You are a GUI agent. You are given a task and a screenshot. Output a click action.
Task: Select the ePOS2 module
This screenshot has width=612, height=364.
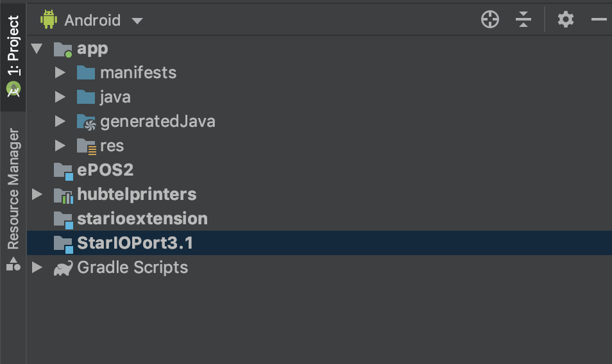[105, 170]
